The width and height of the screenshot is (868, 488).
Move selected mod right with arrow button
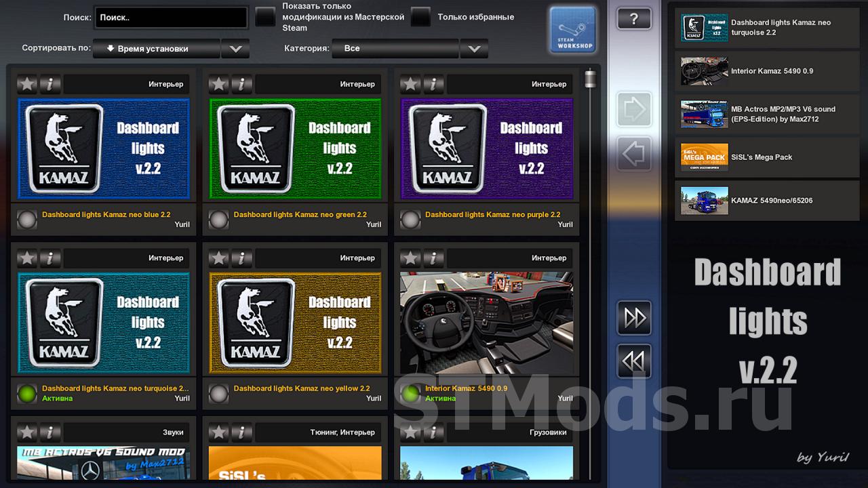pos(634,108)
